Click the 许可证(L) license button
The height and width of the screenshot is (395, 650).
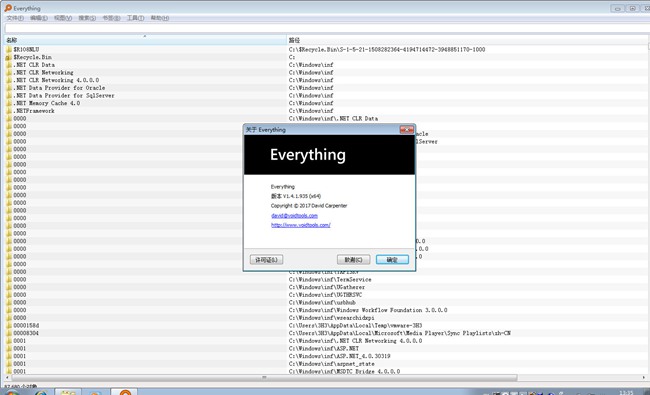coord(267,260)
